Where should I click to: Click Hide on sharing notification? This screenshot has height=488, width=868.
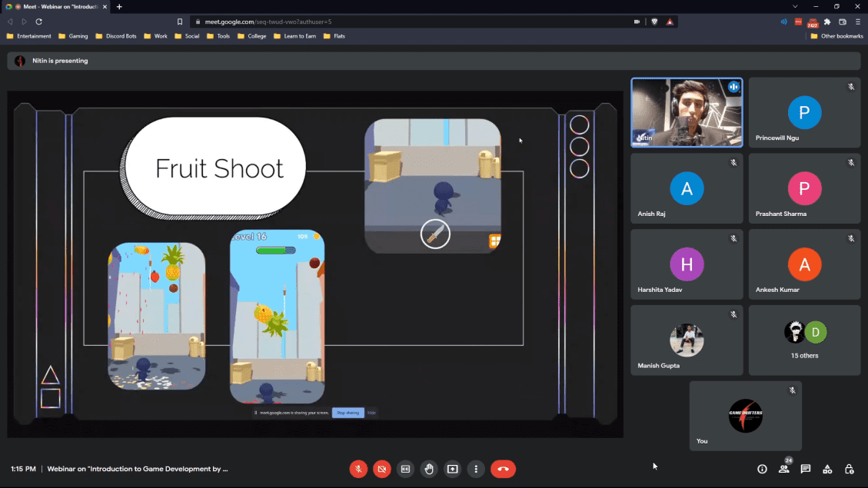click(371, 413)
